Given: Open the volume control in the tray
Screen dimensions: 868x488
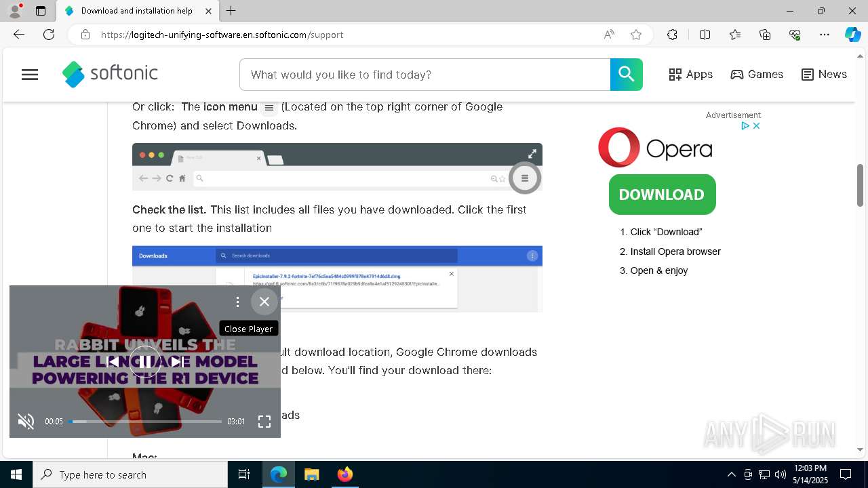Looking at the screenshot, I should (781, 474).
